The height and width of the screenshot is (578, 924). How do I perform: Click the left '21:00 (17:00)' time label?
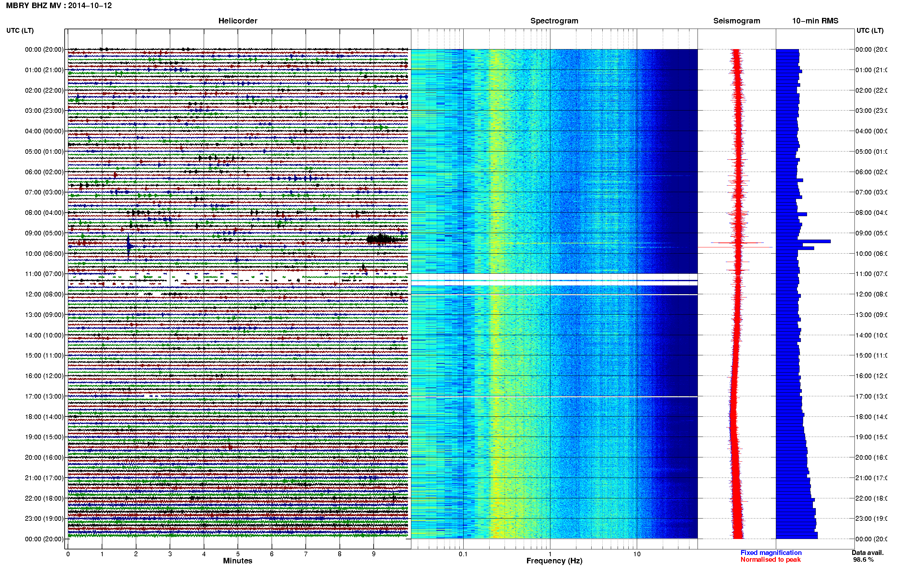[x=44, y=478]
